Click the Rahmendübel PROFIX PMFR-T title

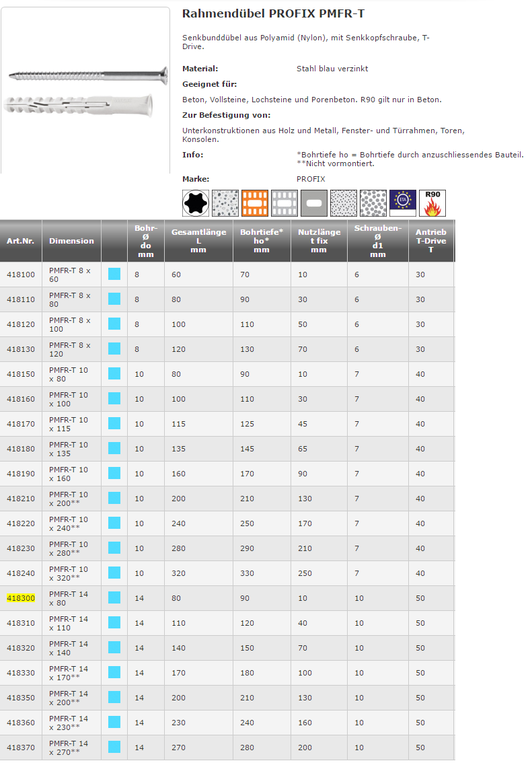coord(273,14)
